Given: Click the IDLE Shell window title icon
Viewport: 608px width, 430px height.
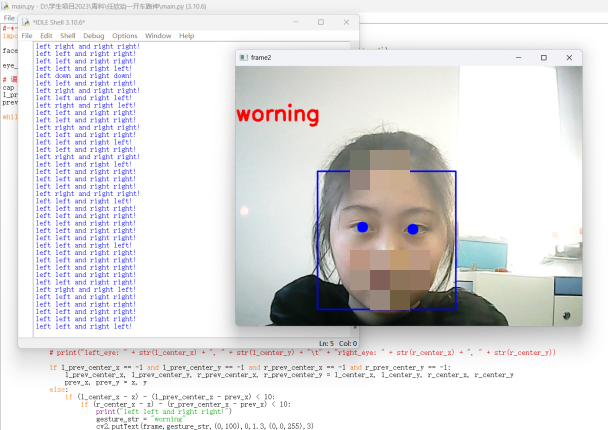Looking at the screenshot, I should [x=26, y=22].
